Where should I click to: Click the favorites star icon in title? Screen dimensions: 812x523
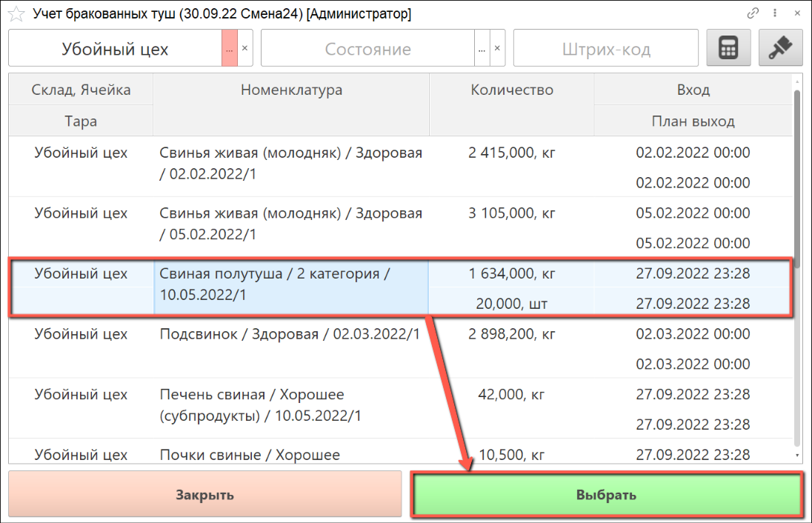pos(15,14)
